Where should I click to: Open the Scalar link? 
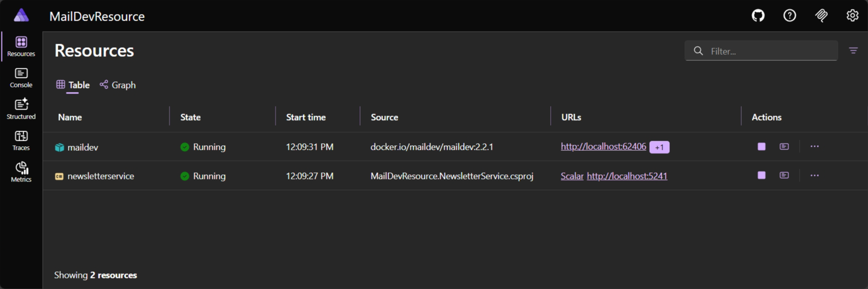point(572,176)
